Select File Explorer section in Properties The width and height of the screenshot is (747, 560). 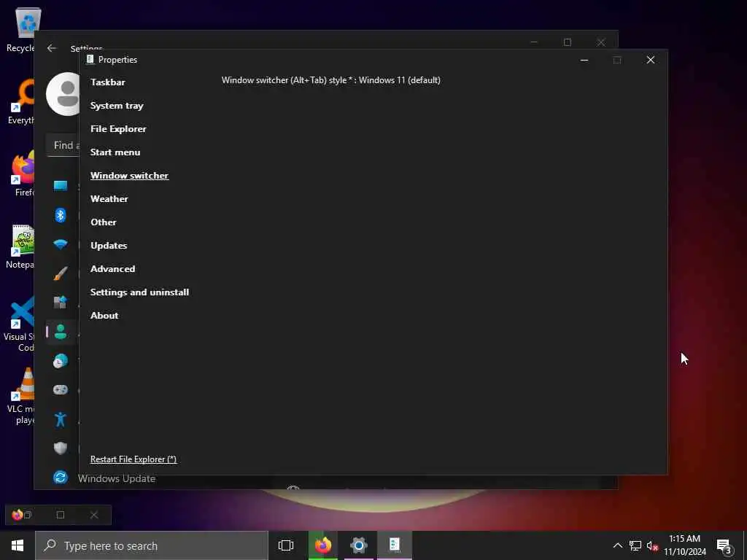pos(118,129)
